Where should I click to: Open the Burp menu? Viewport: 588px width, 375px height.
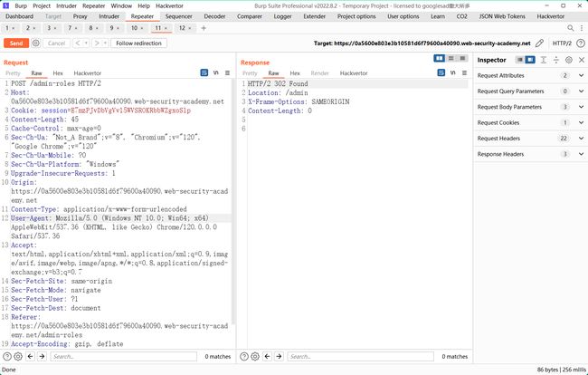[x=21, y=6]
